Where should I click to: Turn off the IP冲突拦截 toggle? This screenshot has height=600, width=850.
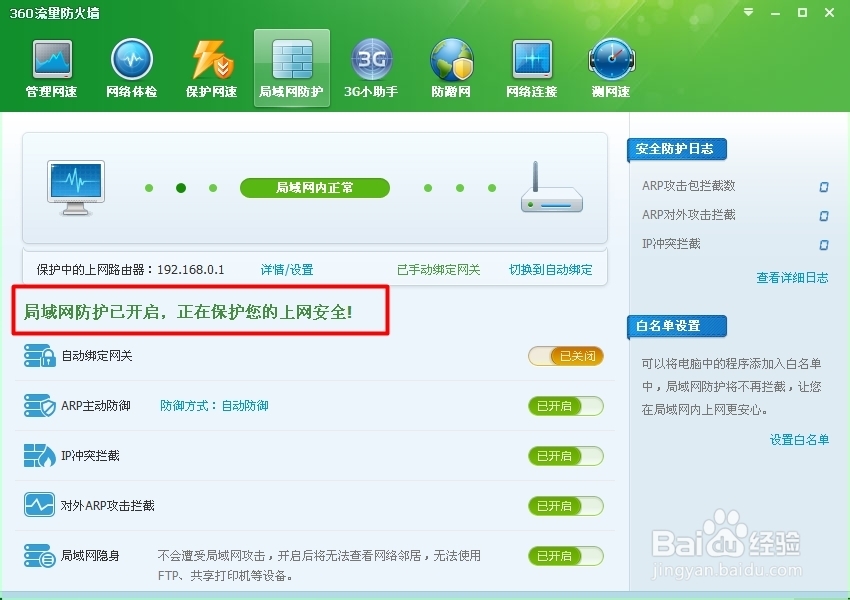point(565,456)
